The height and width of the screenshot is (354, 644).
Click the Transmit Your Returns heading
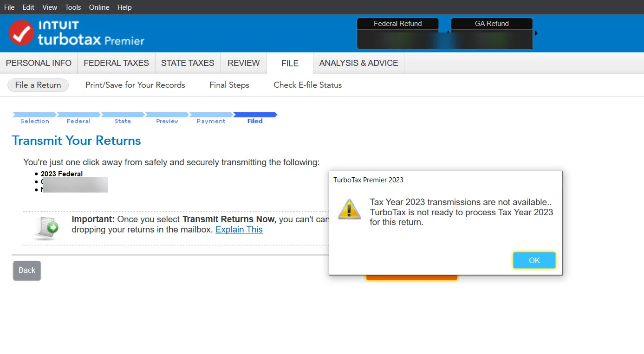[x=76, y=141]
